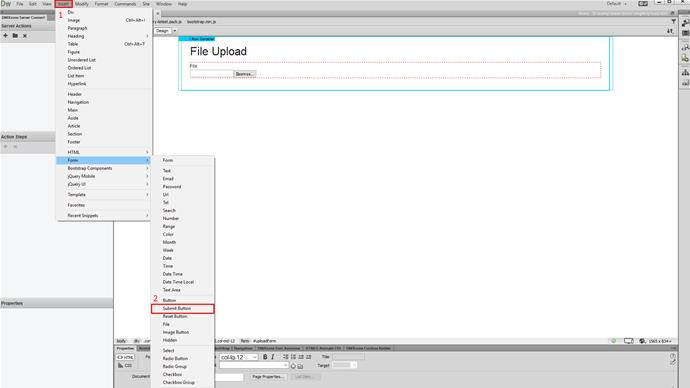Switch to the DMXzone Server Connect tab
Screen dimensions: 690x388
24,17
